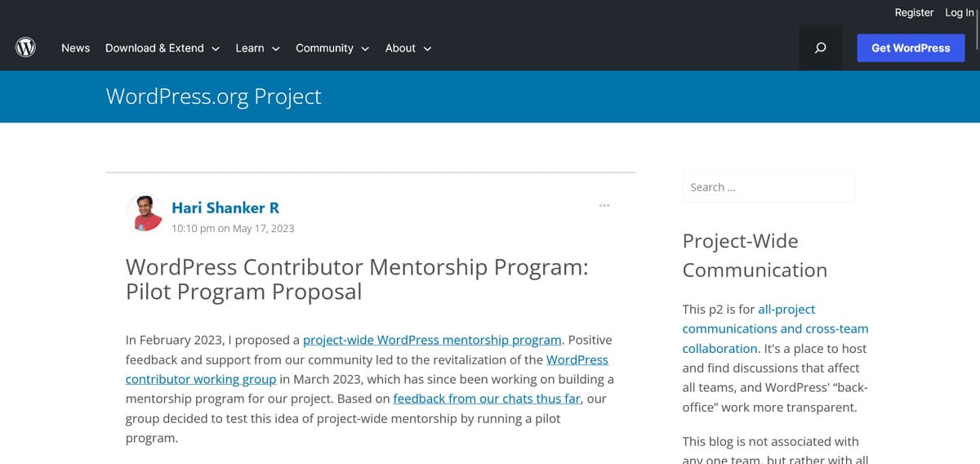Open author name Hari Shanker R
Screen dimensions: 980x464
click(225, 207)
